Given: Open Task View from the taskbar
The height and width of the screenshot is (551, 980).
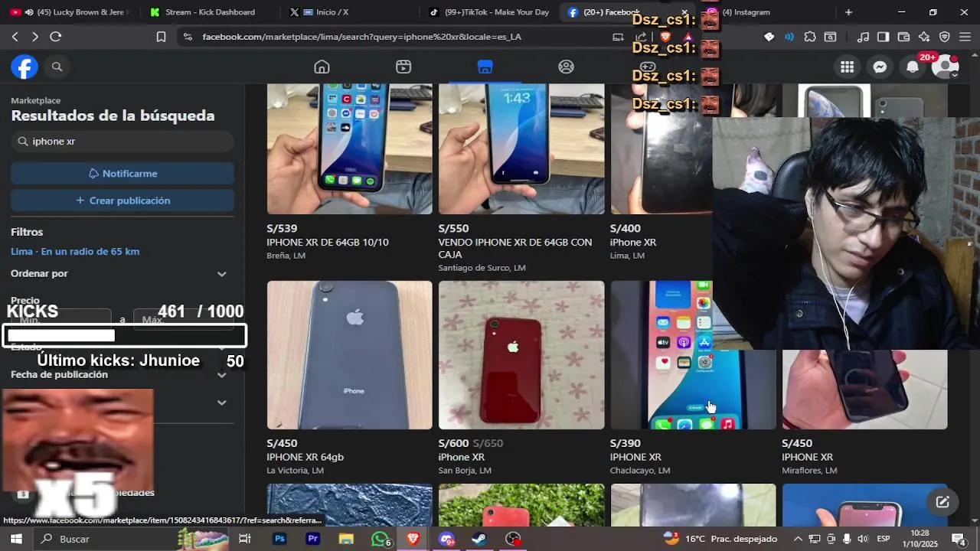Looking at the screenshot, I should [x=245, y=539].
